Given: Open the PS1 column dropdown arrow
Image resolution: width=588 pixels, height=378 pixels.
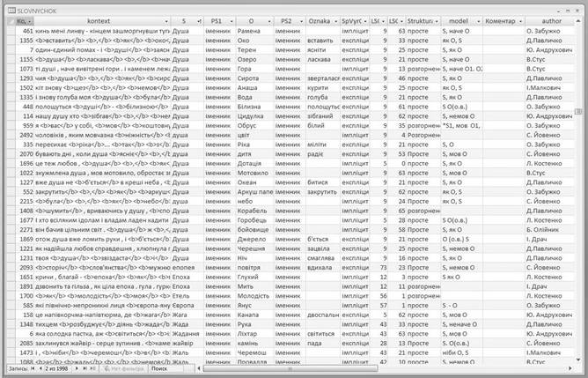Looking at the screenshot, I should pyautogui.click(x=232, y=21).
